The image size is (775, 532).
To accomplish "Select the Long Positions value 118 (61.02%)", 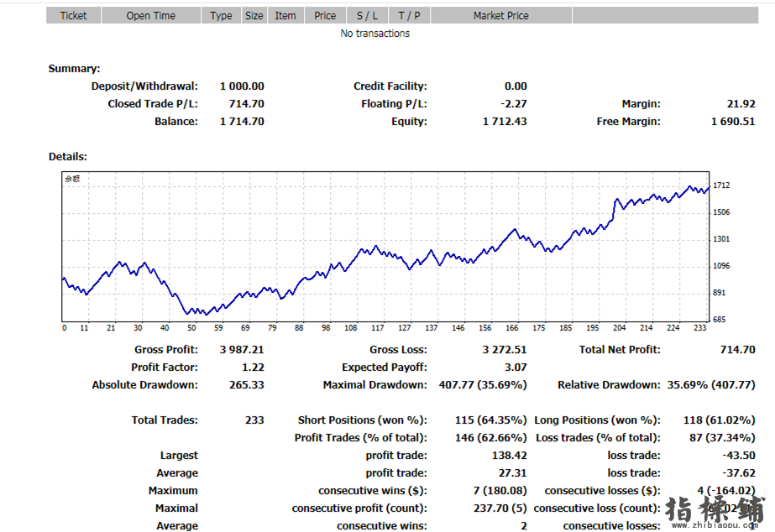I will [x=719, y=420].
